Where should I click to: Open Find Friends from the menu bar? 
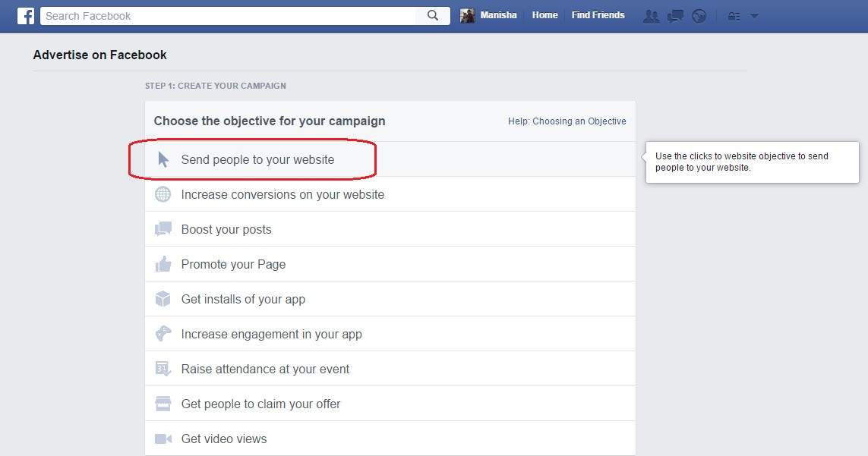point(598,14)
